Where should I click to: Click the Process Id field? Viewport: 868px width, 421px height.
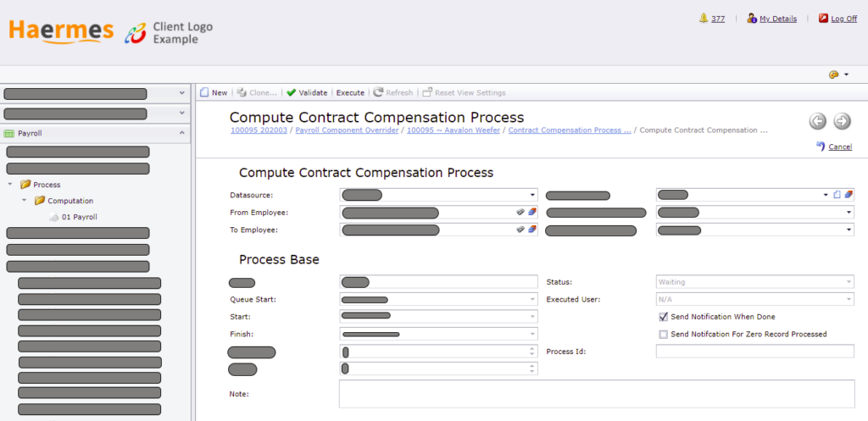pos(754,352)
